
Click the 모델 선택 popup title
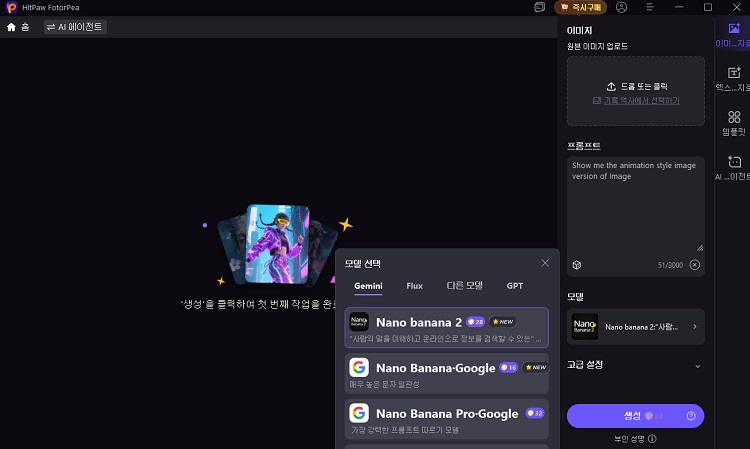(363, 263)
